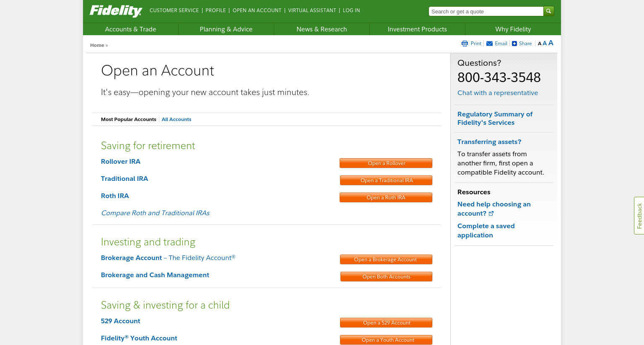Viewport: 644px width, 345px height.
Task: Open Brokerage and Cash Management link
Action: pyautogui.click(x=155, y=275)
